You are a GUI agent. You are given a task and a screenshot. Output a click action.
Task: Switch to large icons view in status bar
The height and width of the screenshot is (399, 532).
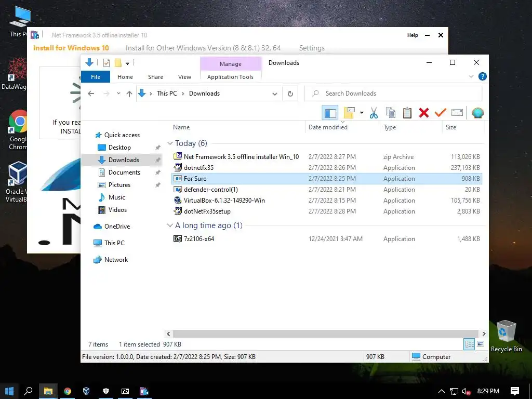click(481, 344)
